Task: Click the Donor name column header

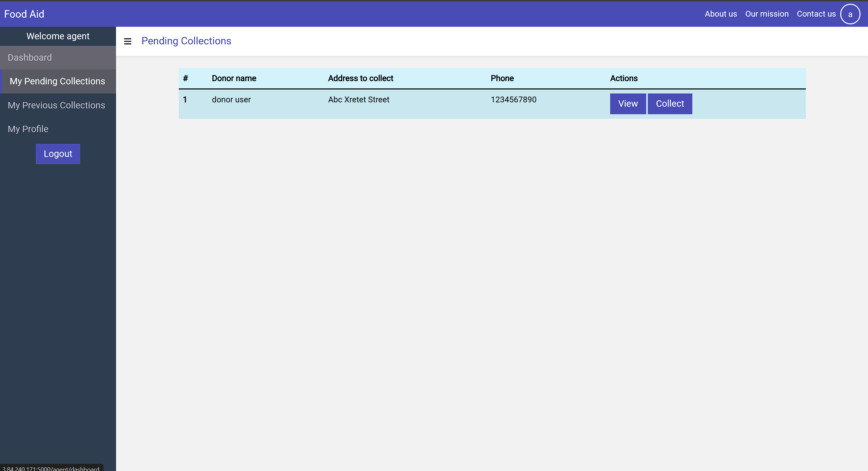Action: point(234,78)
